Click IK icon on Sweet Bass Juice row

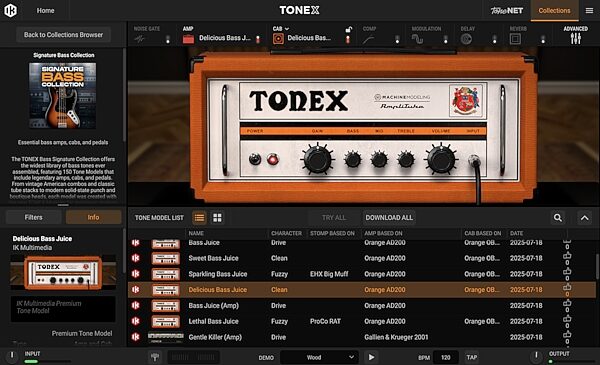(x=135, y=258)
